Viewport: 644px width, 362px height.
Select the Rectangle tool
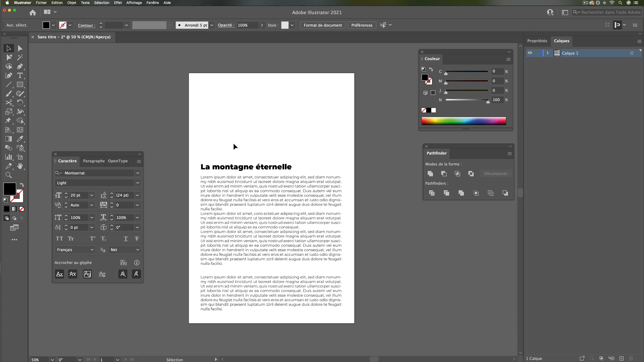(x=20, y=85)
